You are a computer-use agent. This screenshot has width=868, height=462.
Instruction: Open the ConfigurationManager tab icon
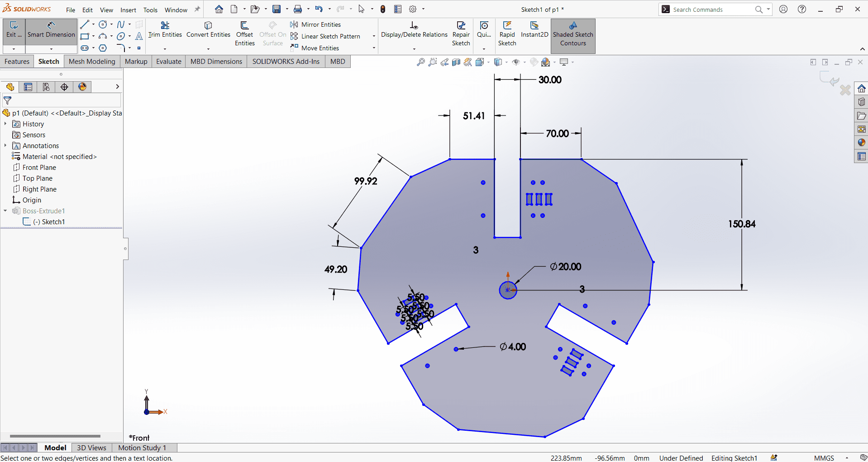click(46, 87)
